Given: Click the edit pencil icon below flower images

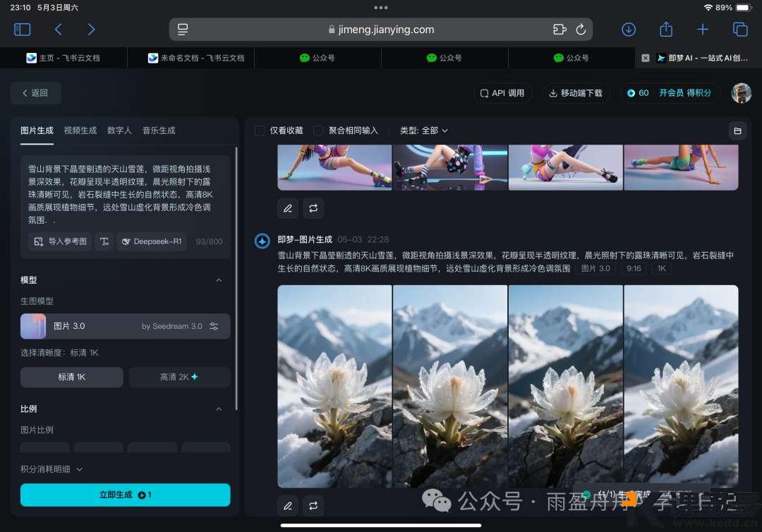Looking at the screenshot, I should (x=287, y=505).
